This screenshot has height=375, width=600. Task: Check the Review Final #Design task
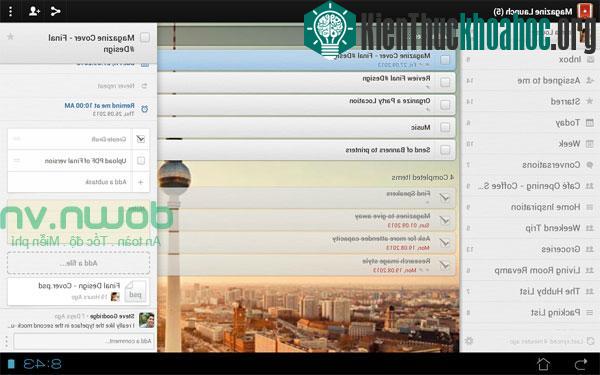click(445, 82)
